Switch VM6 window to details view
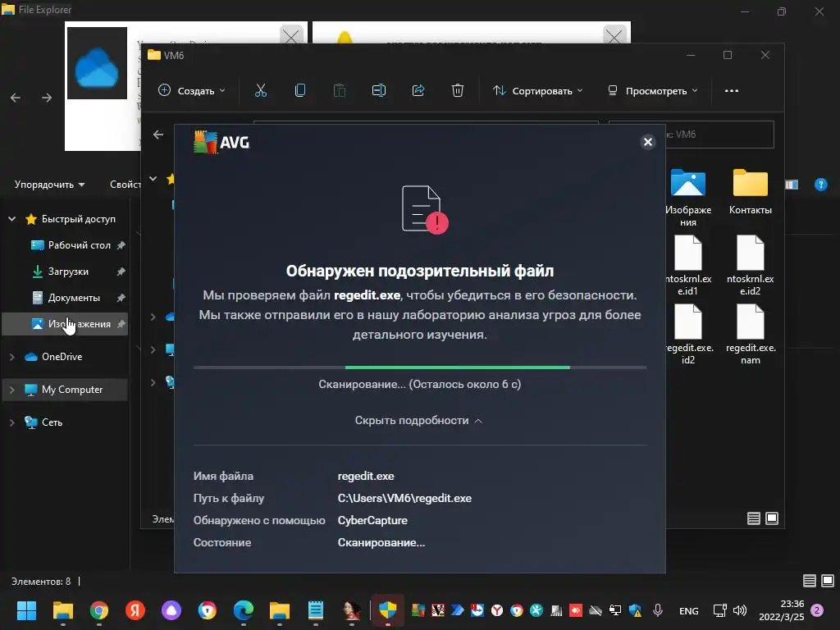This screenshot has height=630, width=840. click(753, 518)
